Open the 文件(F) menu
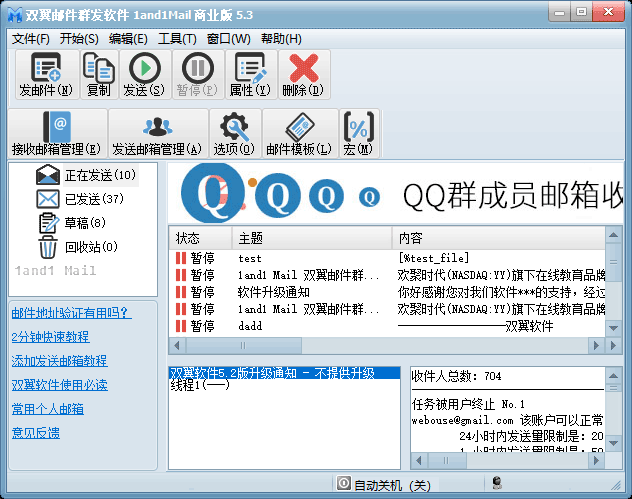632x499 pixels. [31, 39]
